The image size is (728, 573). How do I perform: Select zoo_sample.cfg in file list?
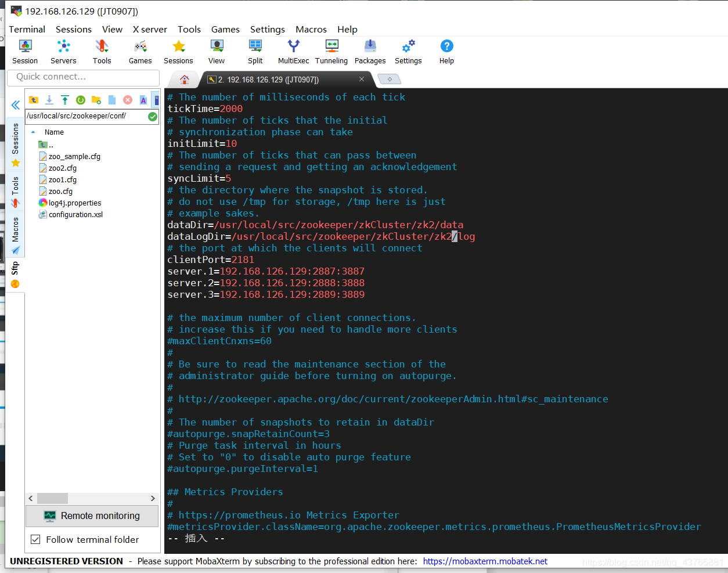click(x=70, y=156)
